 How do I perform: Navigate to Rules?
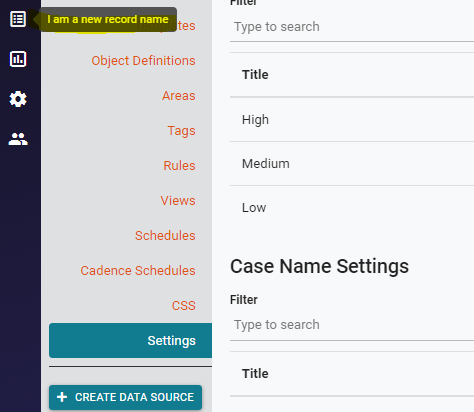[179, 166]
